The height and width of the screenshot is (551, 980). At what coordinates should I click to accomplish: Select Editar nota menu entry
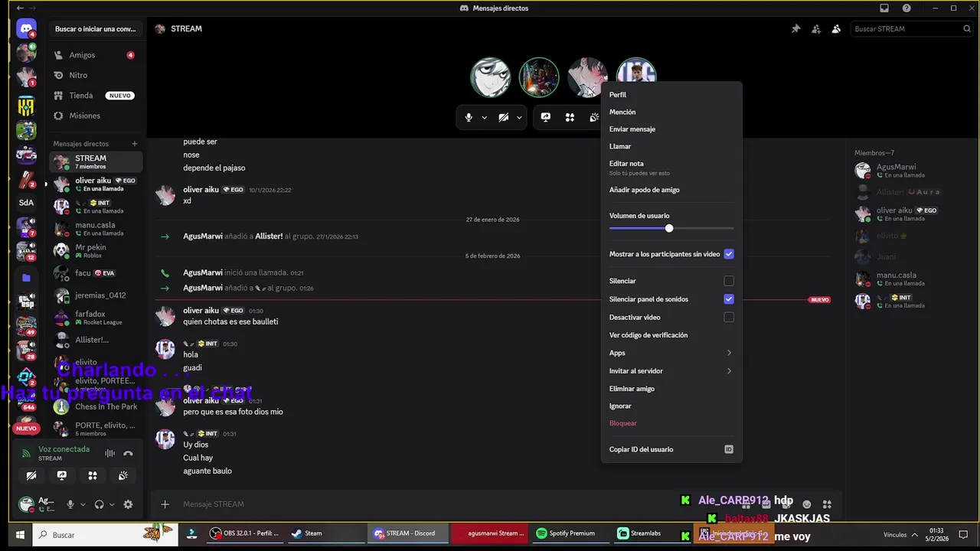pyautogui.click(x=671, y=167)
